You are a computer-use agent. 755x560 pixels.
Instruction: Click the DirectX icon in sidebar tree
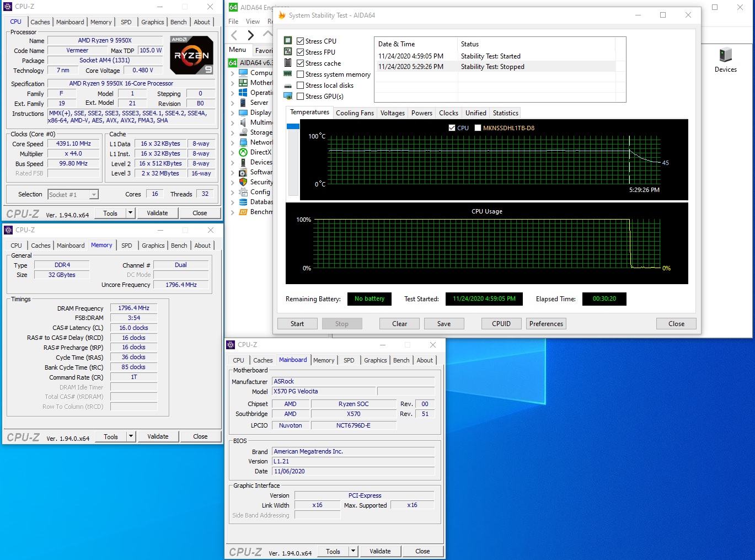point(243,152)
